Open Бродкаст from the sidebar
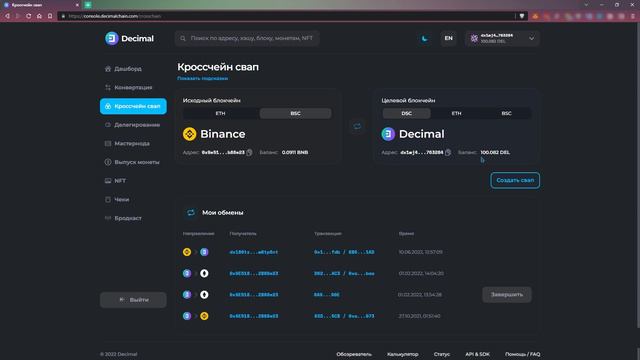Image resolution: width=640 pixels, height=360 pixels. (x=123, y=218)
